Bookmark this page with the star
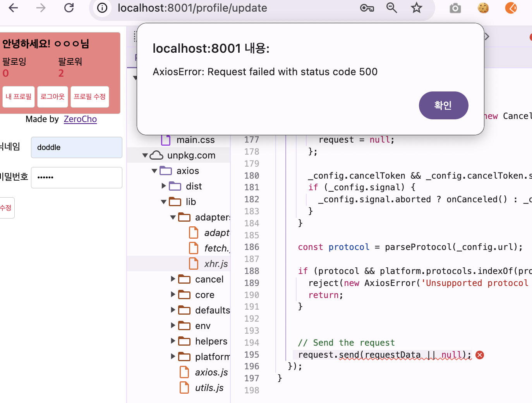 pyautogui.click(x=417, y=8)
